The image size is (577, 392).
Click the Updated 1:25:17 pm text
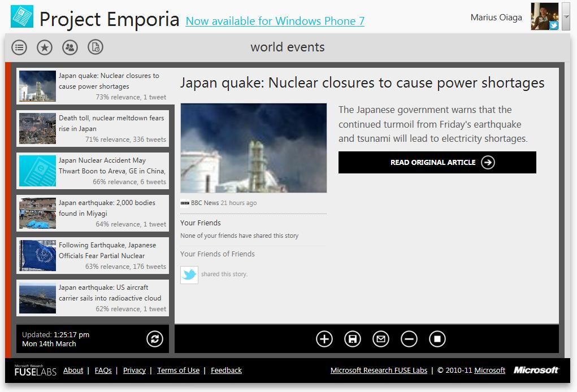[x=55, y=334]
